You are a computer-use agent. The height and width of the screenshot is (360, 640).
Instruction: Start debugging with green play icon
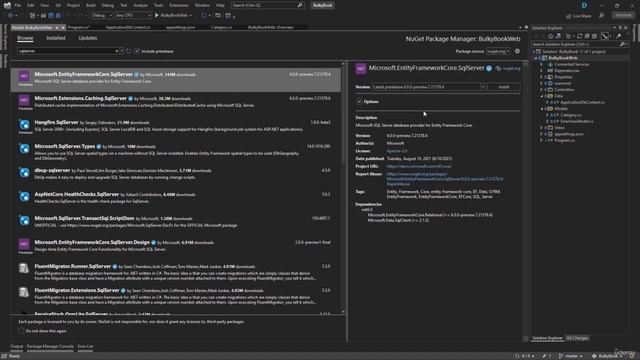tap(156, 15)
